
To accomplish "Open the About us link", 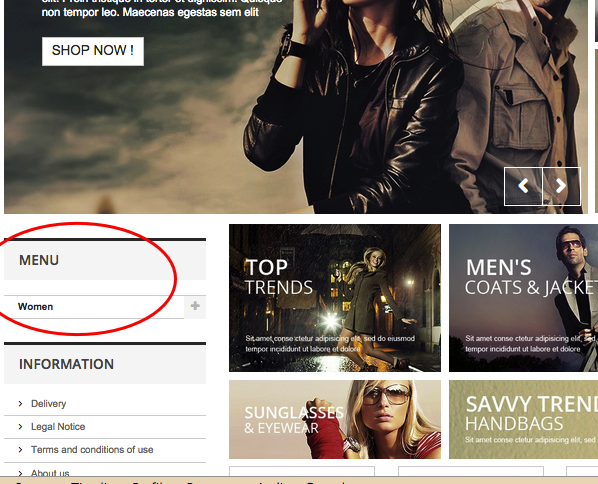I will point(50,473).
